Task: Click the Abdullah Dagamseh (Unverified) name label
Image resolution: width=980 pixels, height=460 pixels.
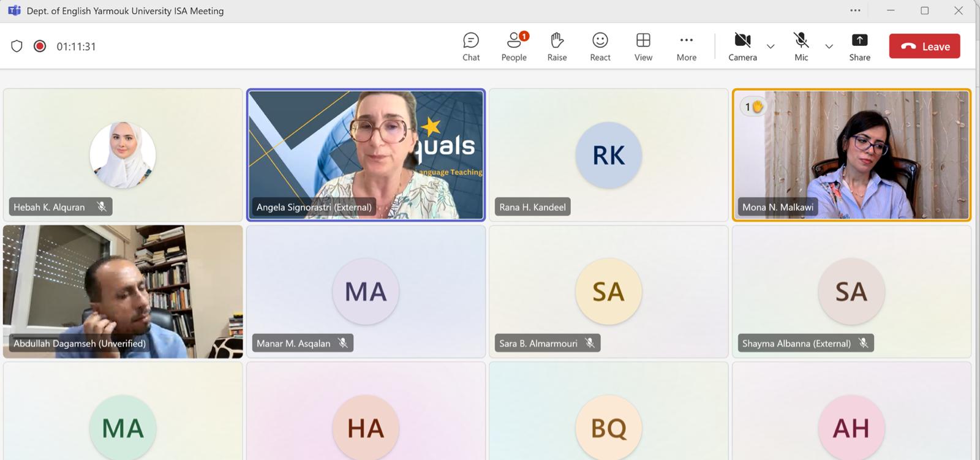Action: [x=80, y=343]
